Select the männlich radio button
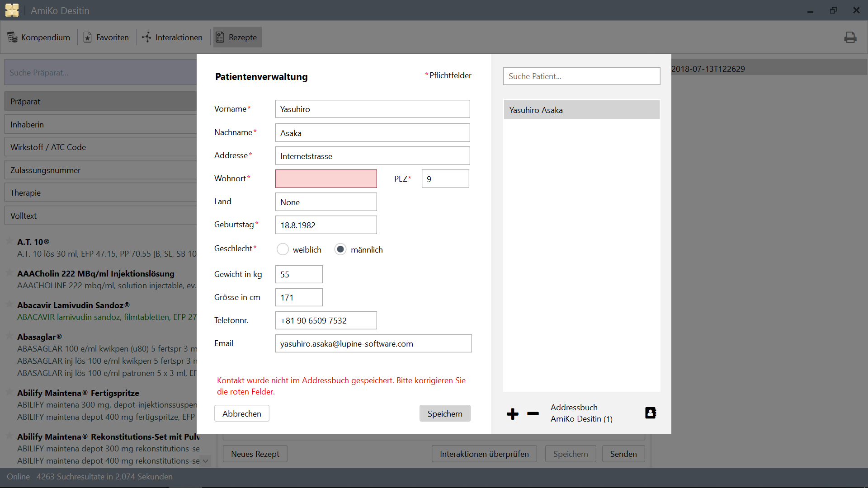 (x=340, y=249)
